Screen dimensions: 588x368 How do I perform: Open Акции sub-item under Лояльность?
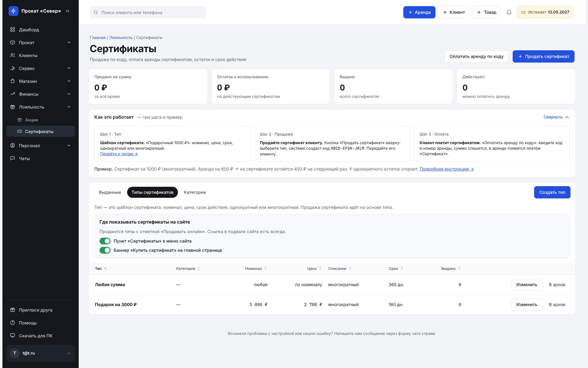[40, 120]
